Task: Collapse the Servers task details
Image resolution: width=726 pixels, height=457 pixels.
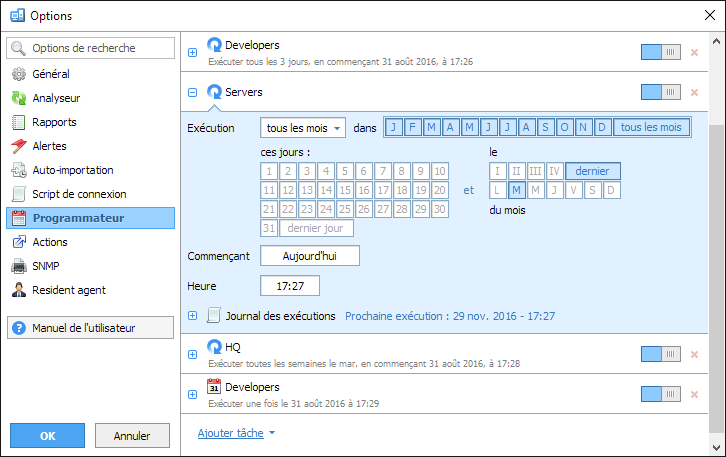Action: pyautogui.click(x=193, y=92)
